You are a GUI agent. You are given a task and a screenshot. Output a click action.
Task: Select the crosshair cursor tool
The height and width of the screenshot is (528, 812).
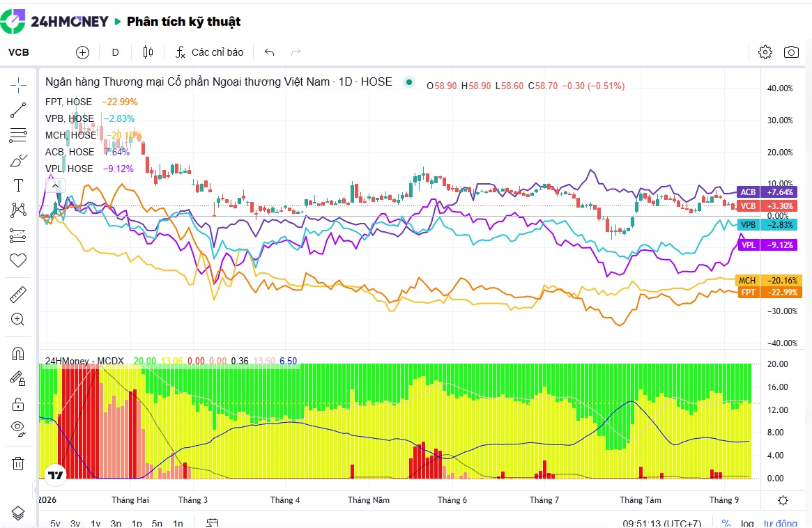click(x=18, y=86)
